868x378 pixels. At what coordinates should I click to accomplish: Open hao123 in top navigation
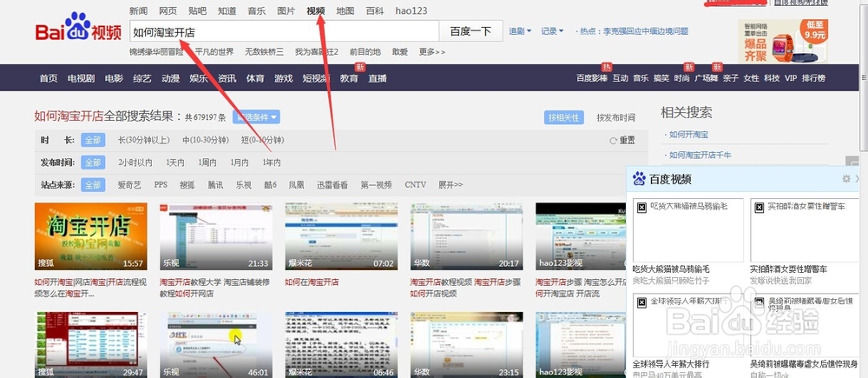point(411,10)
